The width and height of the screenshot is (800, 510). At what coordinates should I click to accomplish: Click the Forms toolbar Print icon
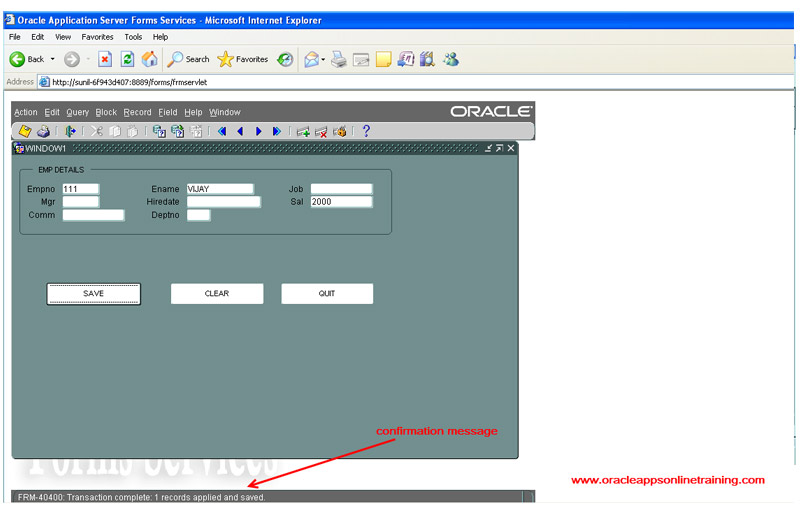coord(43,132)
